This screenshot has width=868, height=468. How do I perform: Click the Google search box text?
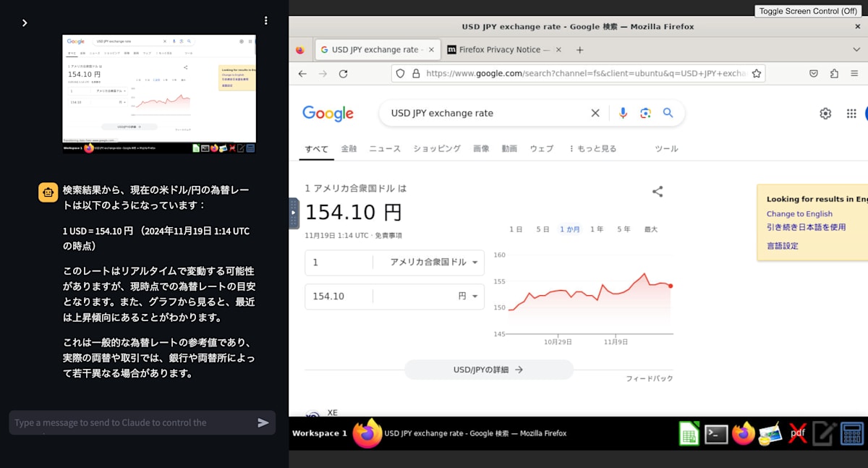point(442,113)
